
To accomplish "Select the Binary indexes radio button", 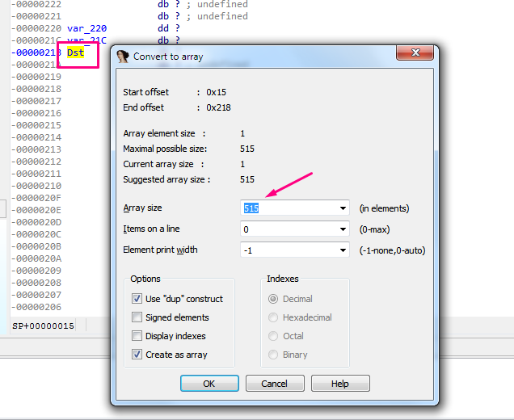I will pyautogui.click(x=273, y=355).
